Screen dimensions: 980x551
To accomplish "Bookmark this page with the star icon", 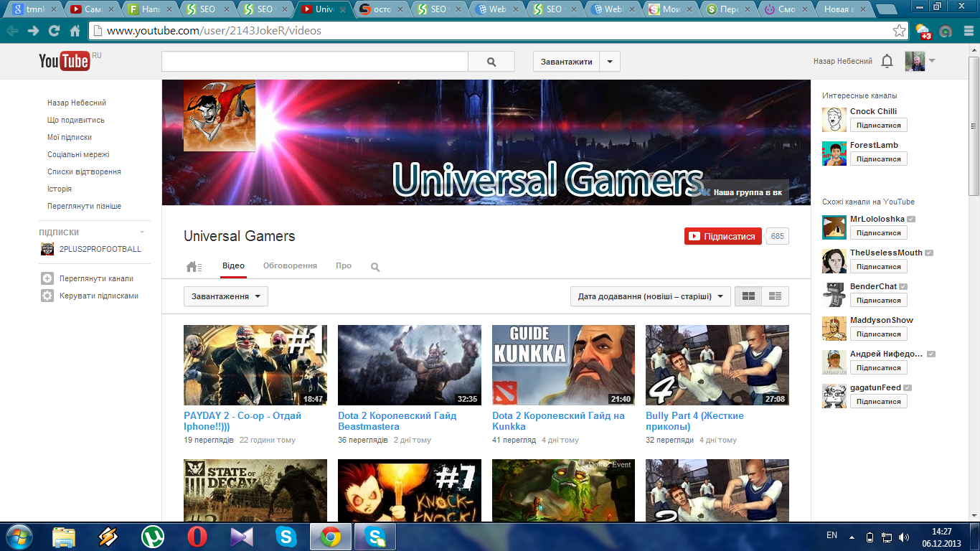I will pos(899,31).
